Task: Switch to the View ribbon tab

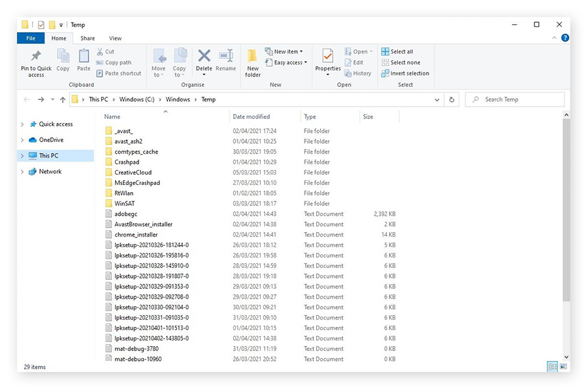Action: [115, 39]
